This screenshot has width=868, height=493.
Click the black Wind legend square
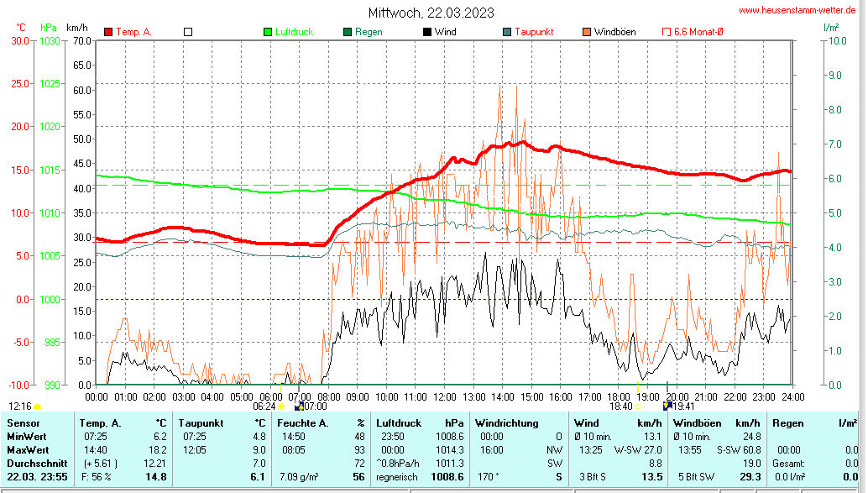[x=427, y=32]
